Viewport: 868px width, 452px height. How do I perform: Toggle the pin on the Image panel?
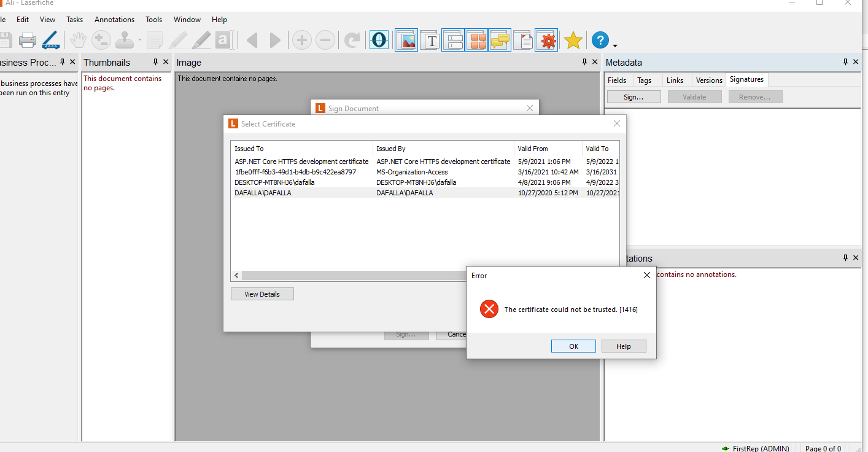point(584,62)
